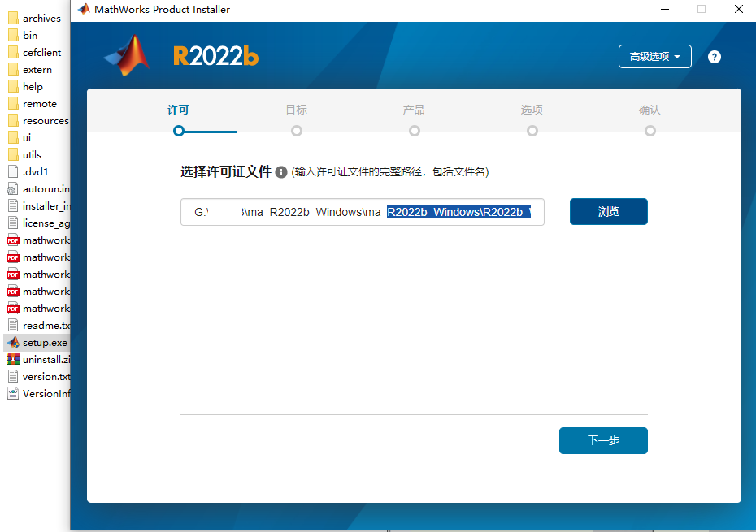Select the version.txt file icon

pos(13,377)
